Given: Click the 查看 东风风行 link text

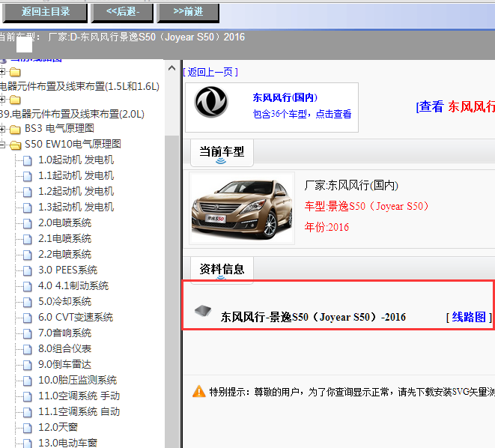Looking at the screenshot, I should click(x=455, y=106).
